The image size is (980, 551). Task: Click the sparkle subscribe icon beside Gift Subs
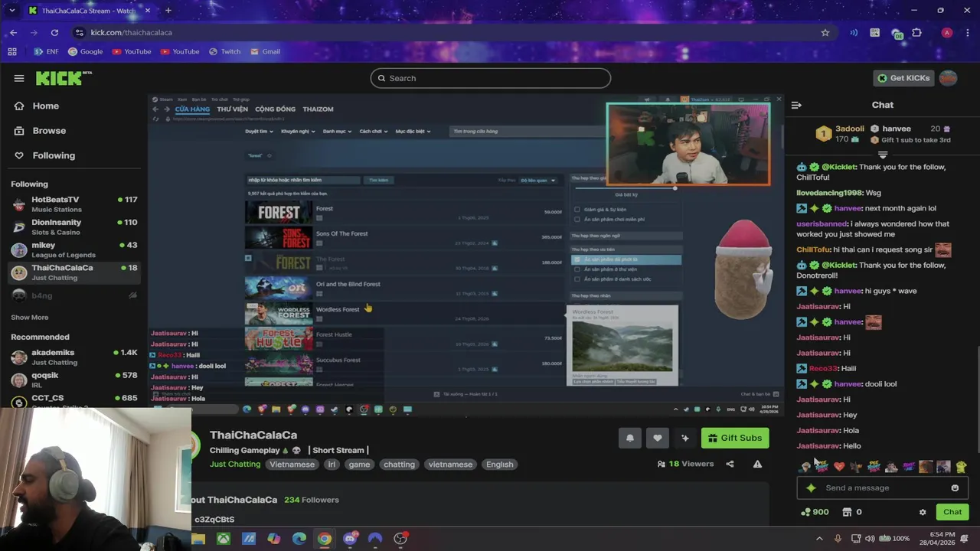tap(684, 438)
